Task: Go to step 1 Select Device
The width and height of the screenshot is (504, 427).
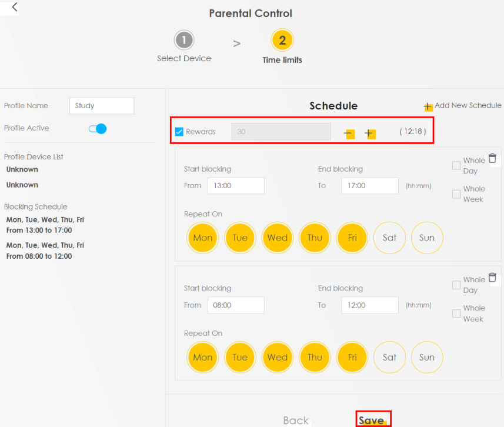Action: pos(184,40)
